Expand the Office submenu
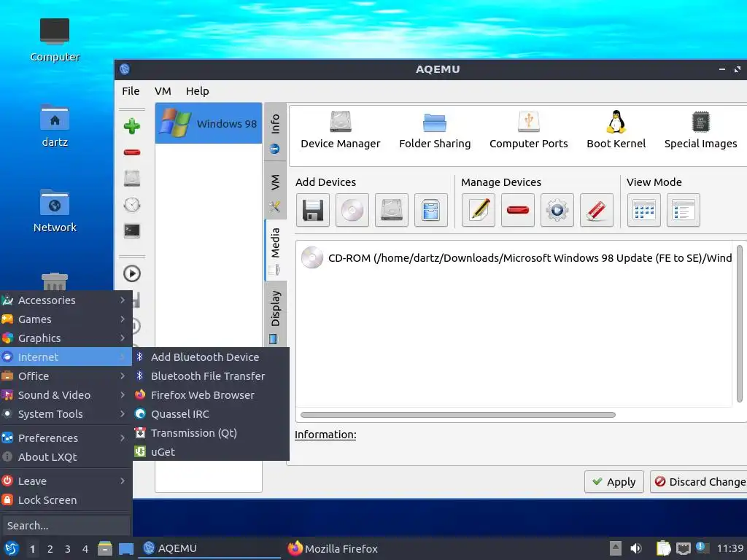The image size is (747, 560). pyautogui.click(x=66, y=376)
